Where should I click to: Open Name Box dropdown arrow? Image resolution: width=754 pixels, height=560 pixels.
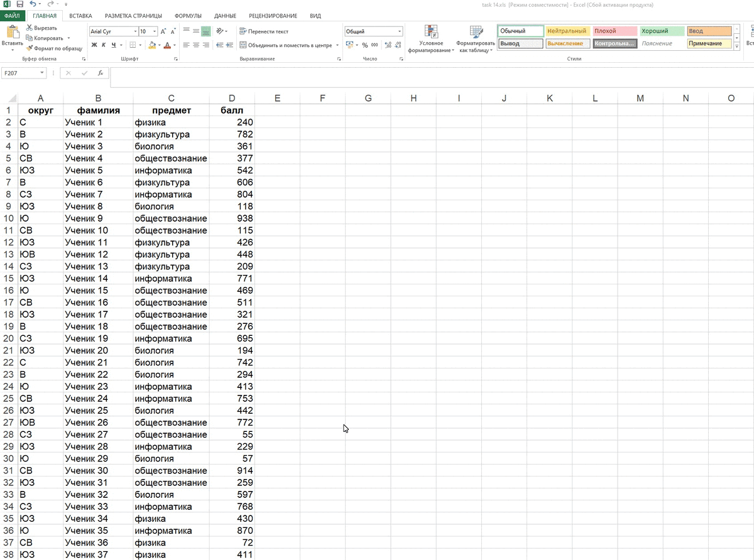tap(43, 73)
